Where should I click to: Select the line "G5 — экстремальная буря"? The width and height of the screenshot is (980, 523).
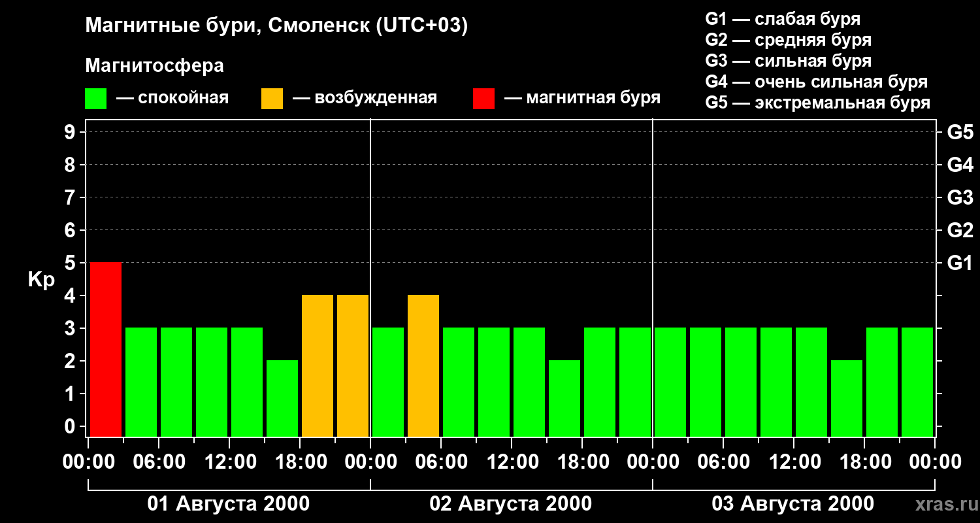818,103
